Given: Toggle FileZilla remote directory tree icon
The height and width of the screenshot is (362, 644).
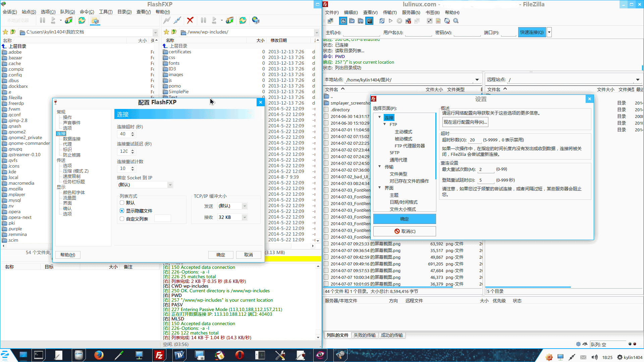Looking at the screenshot, I should [361, 21].
